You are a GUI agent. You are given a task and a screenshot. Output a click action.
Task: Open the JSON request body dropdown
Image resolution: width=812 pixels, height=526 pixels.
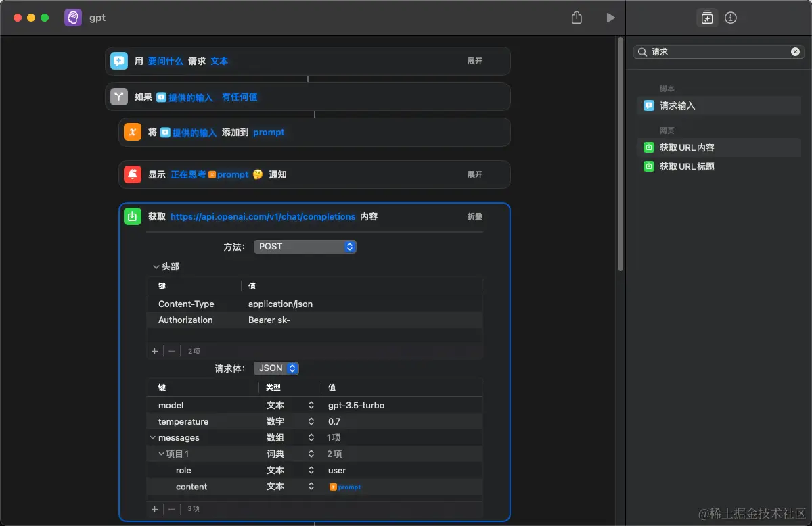[x=277, y=368]
